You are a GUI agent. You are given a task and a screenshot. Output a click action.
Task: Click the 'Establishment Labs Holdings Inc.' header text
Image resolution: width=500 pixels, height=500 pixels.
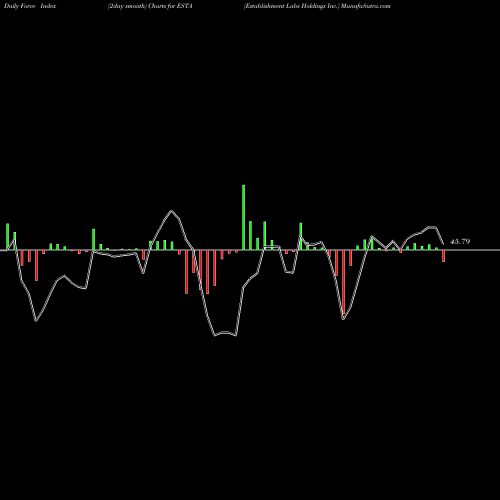tap(291, 6)
